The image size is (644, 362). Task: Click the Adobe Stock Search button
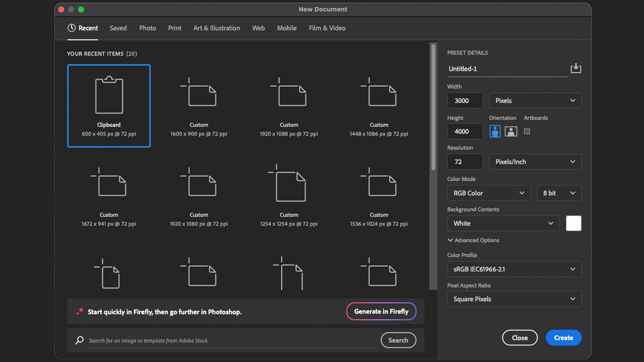click(x=398, y=340)
